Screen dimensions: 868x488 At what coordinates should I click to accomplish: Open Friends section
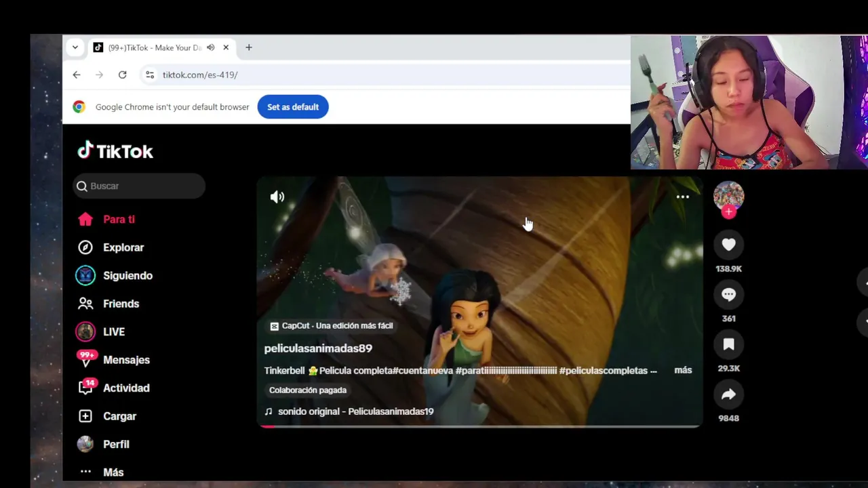(x=121, y=304)
